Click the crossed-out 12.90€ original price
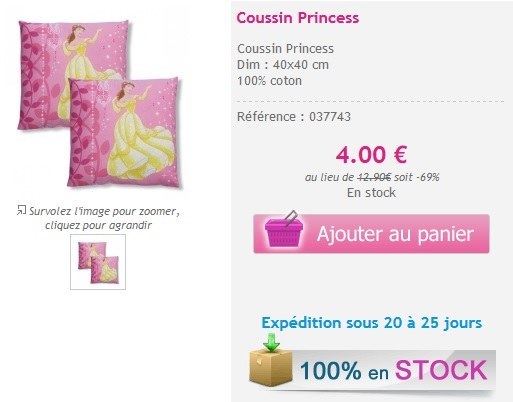The height and width of the screenshot is (402, 513). tap(374, 177)
